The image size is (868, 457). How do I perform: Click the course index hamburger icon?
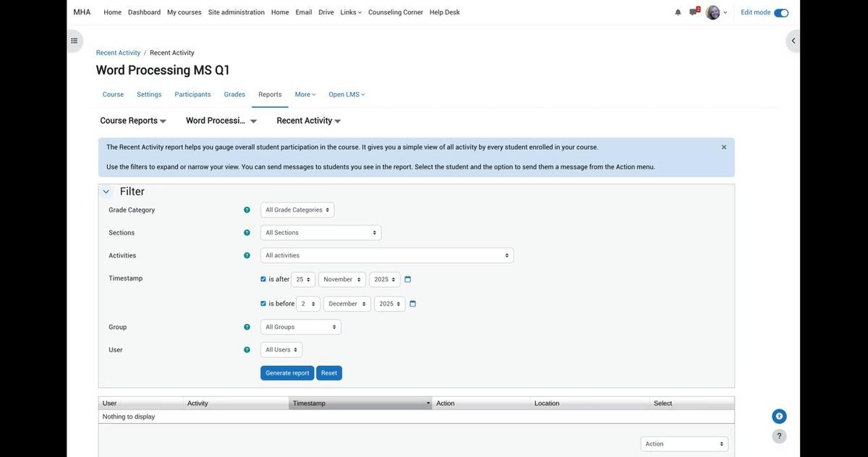click(72, 39)
